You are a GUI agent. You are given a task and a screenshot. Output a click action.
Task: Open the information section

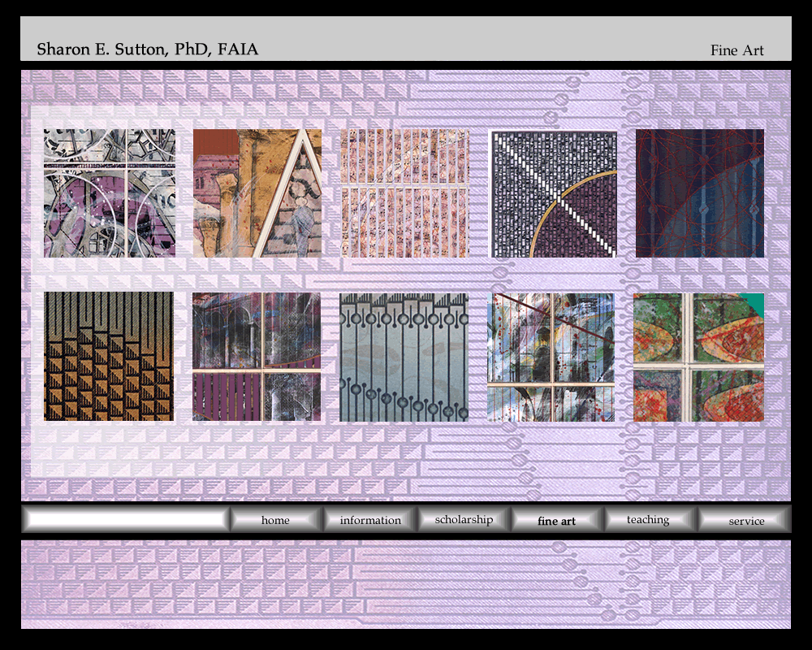[370, 520]
